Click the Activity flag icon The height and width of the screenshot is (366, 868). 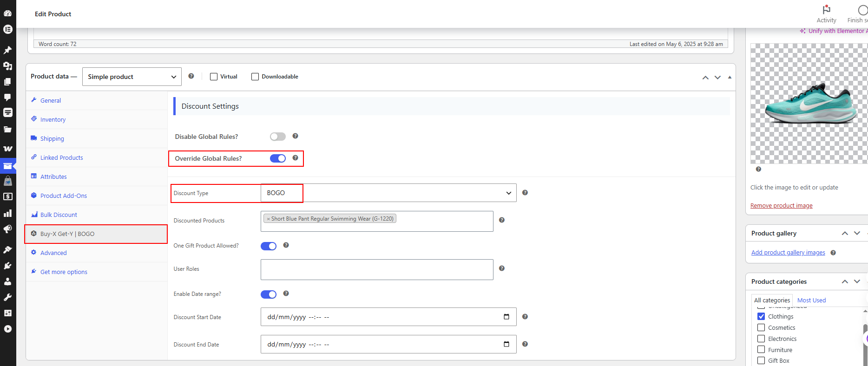click(x=826, y=9)
